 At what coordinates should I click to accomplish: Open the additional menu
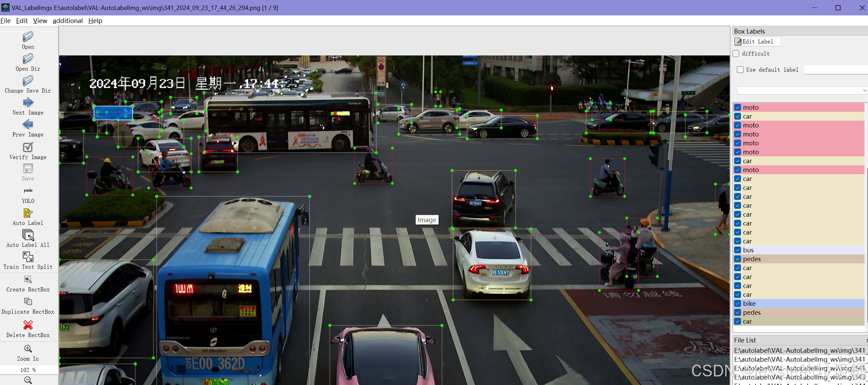pos(67,21)
